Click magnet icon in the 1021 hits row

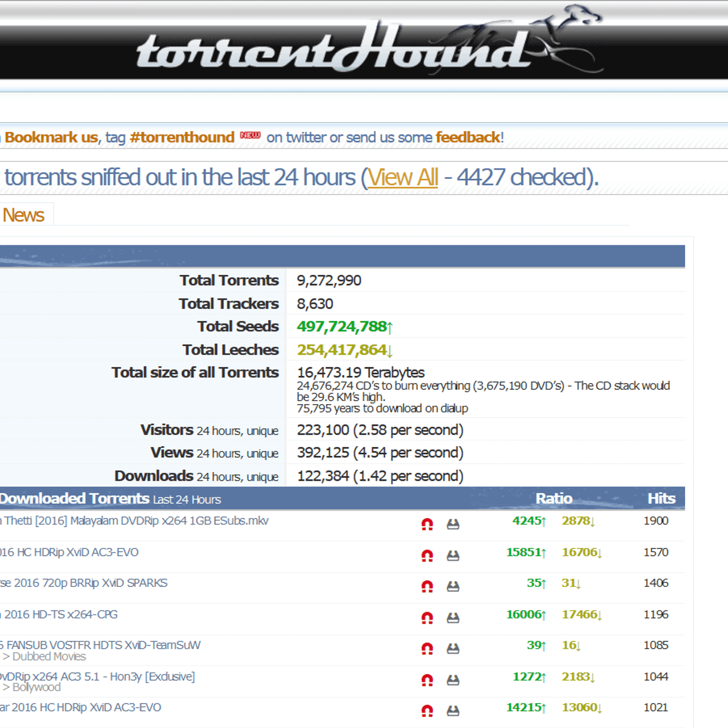[x=427, y=711]
